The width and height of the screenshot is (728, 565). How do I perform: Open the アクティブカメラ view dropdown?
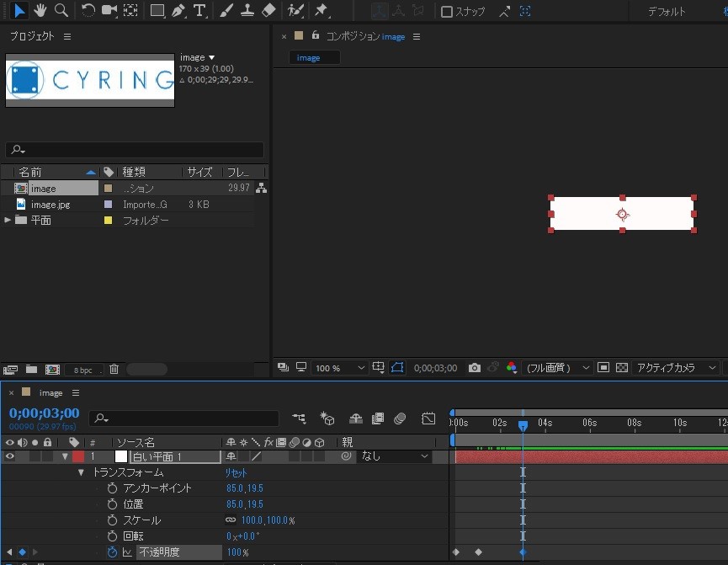(x=675, y=368)
